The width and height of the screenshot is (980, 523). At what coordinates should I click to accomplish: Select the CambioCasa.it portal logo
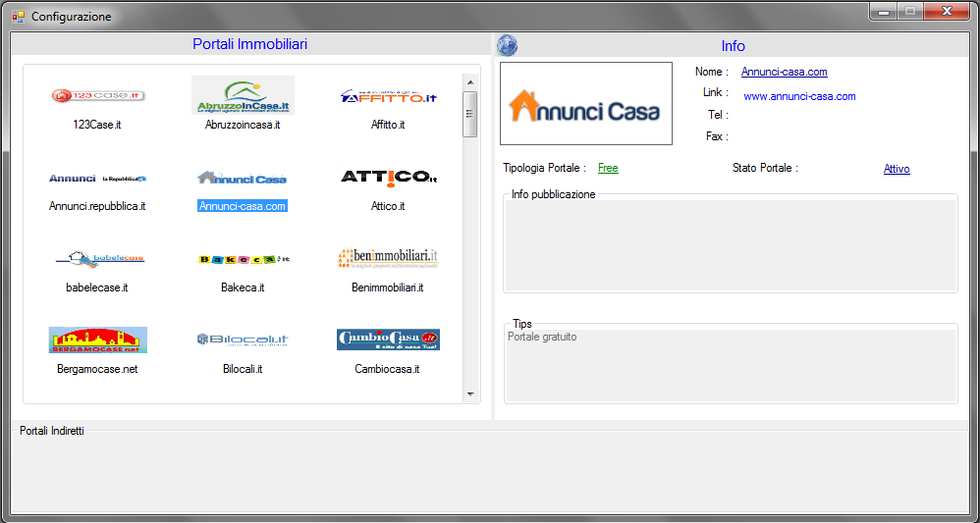click(x=388, y=340)
